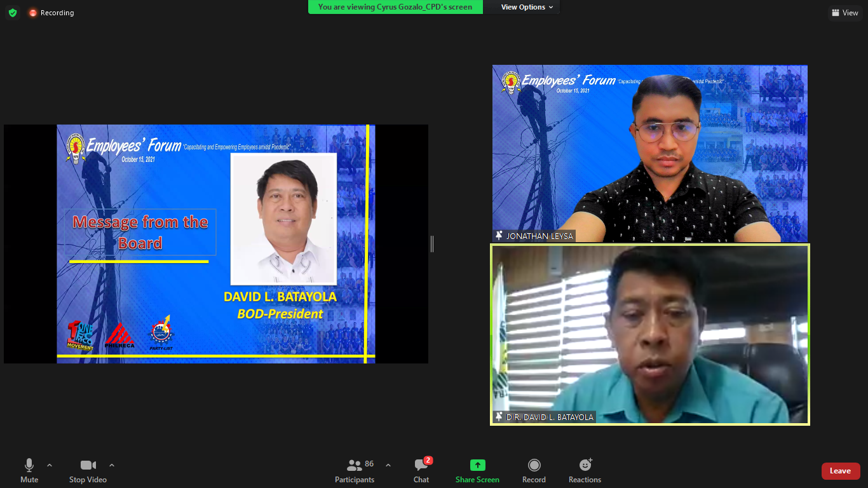Screen dimensions: 868x488
Task: Click 'JONATHAN LEYSA' name label
Action: tap(539, 236)
